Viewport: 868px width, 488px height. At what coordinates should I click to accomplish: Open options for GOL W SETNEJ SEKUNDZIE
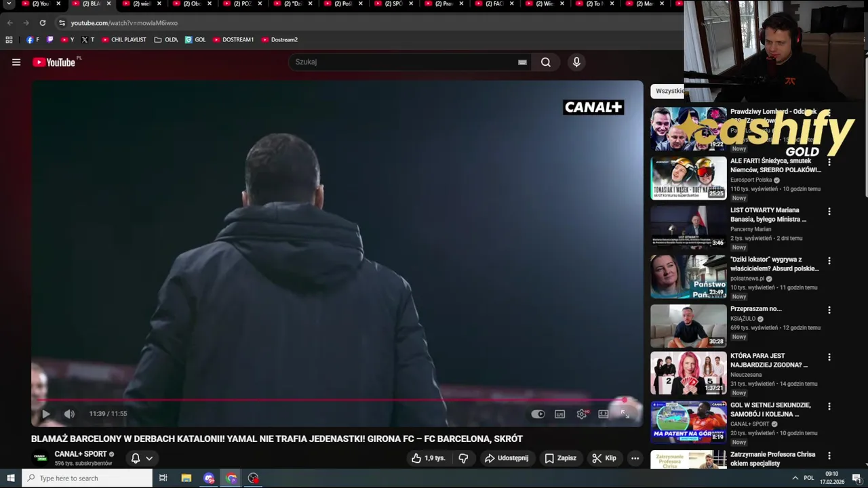(x=829, y=407)
